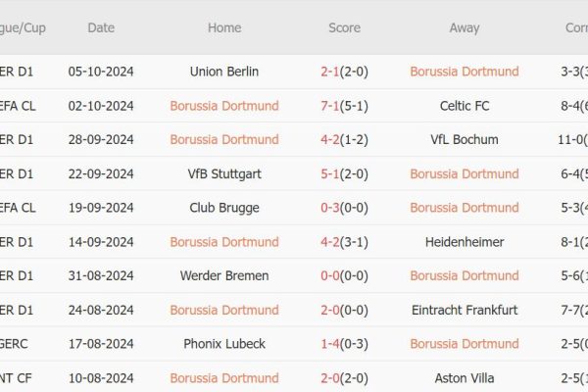This screenshot has width=588, height=392.
Task: Select the Werder Bremen team name
Action: tap(224, 275)
